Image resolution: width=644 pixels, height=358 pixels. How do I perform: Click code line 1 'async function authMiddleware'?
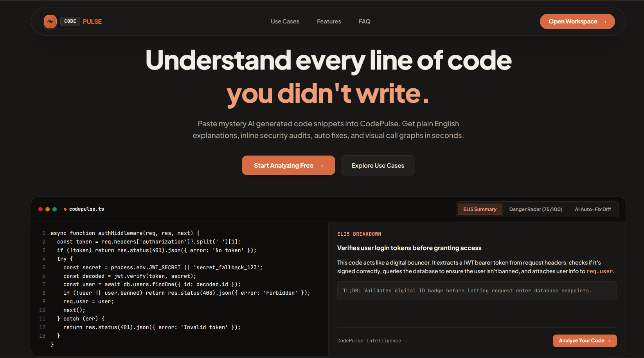tap(125, 233)
